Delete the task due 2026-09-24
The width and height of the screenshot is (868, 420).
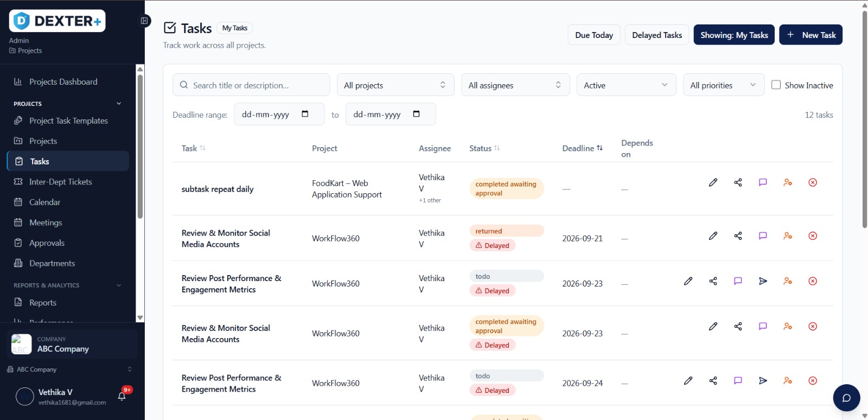click(813, 380)
